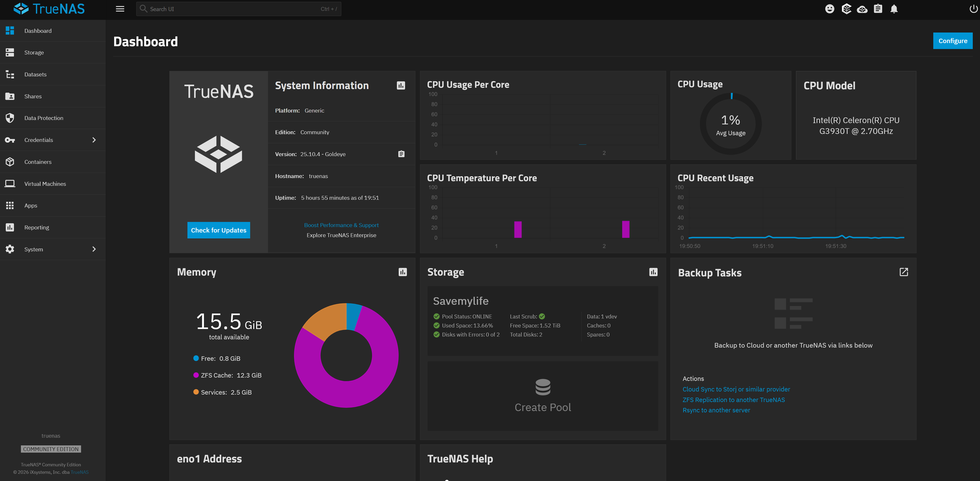The image size is (980, 481).
Task: Click the Containers cube icon
Action: (10, 162)
